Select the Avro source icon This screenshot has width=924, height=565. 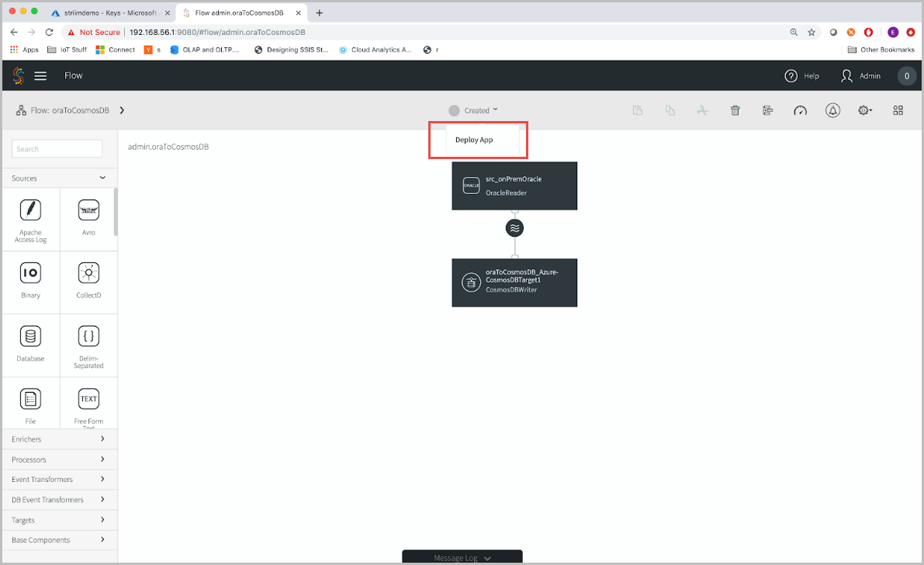point(88,210)
